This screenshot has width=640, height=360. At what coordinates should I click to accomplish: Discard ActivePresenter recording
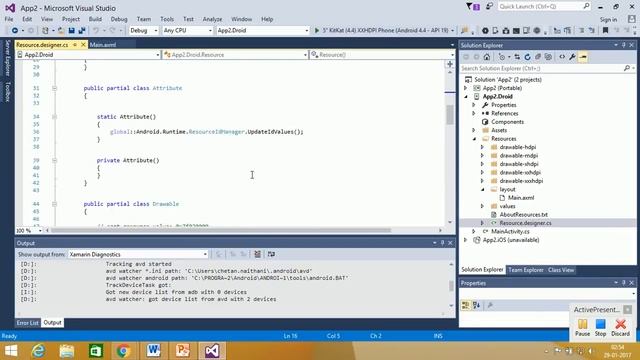coord(620,327)
